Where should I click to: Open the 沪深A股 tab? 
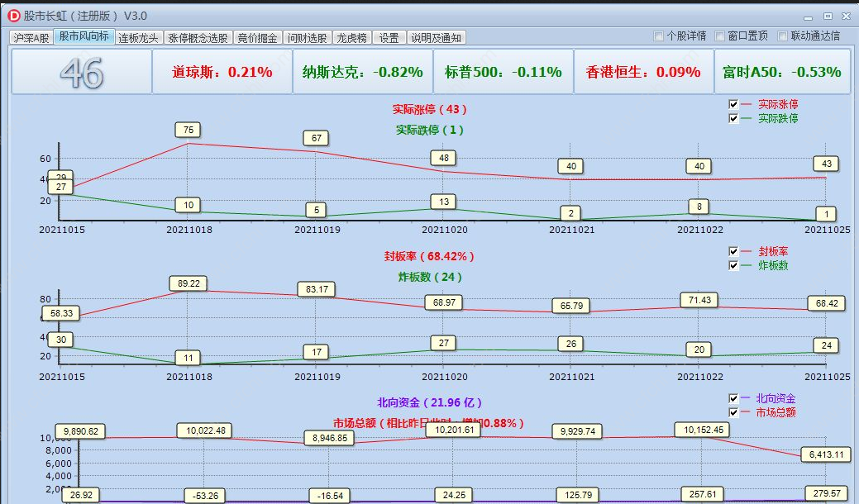click(x=31, y=38)
